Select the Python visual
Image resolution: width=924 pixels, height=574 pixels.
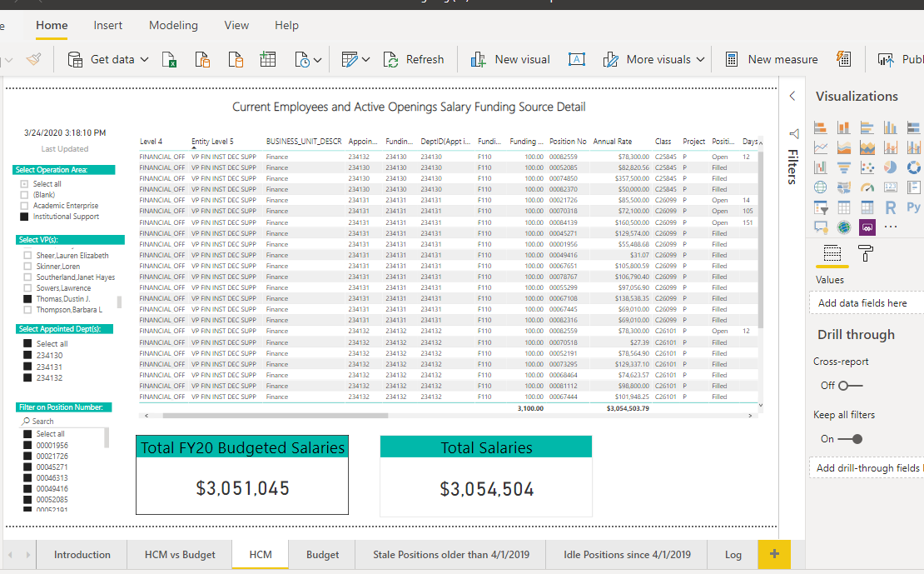913,207
